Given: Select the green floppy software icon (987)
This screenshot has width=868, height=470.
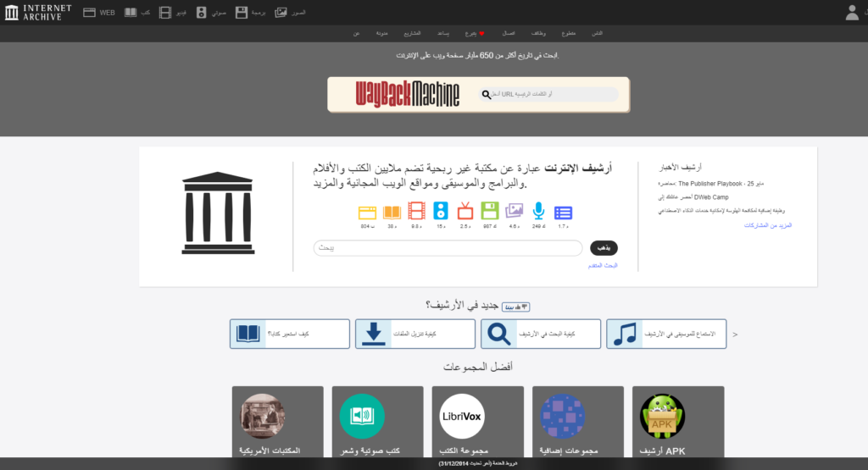Looking at the screenshot, I should (x=489, y=211).
